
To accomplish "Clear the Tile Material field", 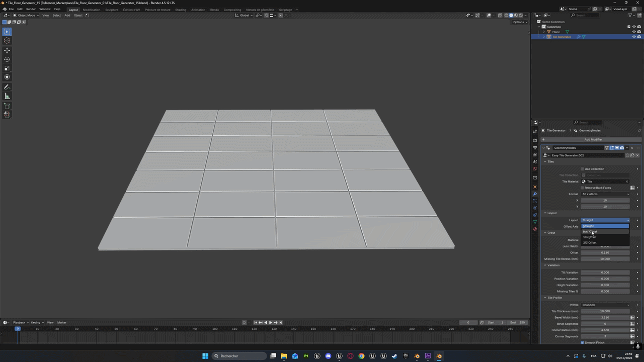I will pyautogui.click(x=627, y=182).
